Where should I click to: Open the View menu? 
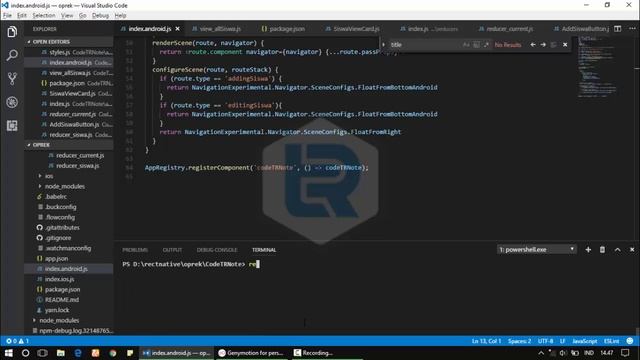click(67, 16)
